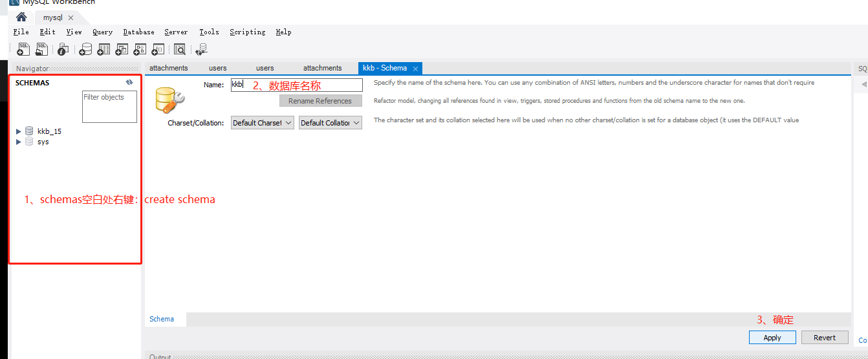Click the Revert button

point(825,338)
